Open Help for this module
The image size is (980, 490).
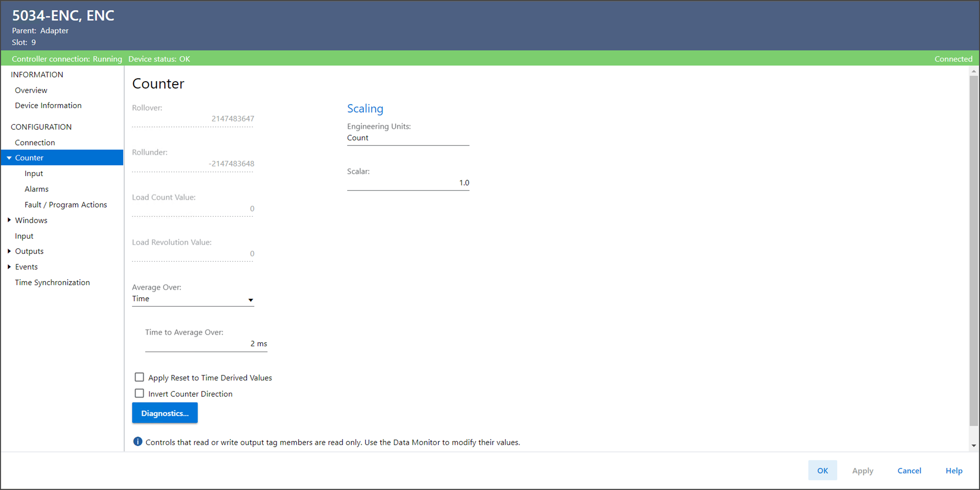[954, 471]
